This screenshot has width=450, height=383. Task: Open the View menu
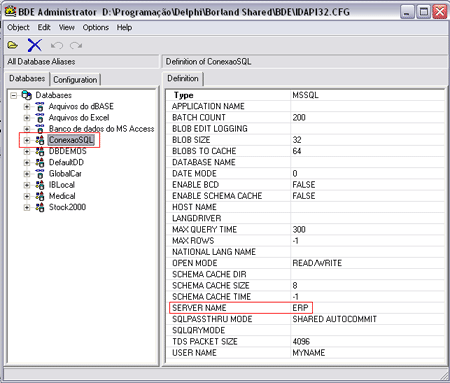[67, 27]
